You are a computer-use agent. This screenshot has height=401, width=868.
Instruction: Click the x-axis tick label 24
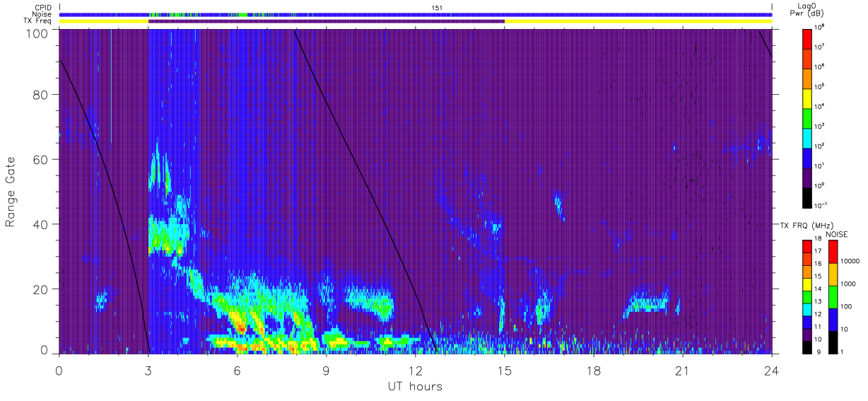(772, 370)
